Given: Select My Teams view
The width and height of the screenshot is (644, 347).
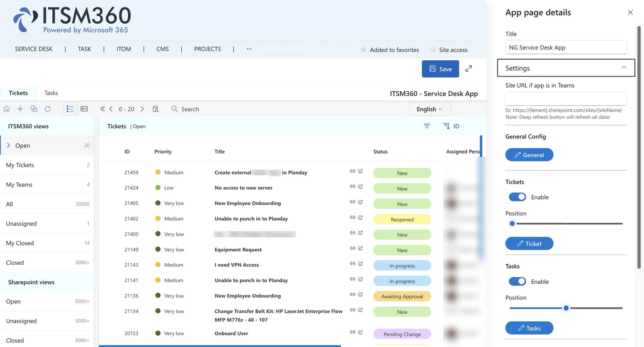Looking at the screenshot, I should (x=47, y=185).
